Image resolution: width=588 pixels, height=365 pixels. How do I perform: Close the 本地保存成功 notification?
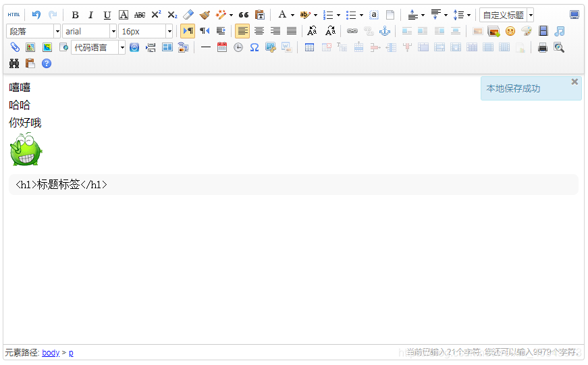click(574, 82)
